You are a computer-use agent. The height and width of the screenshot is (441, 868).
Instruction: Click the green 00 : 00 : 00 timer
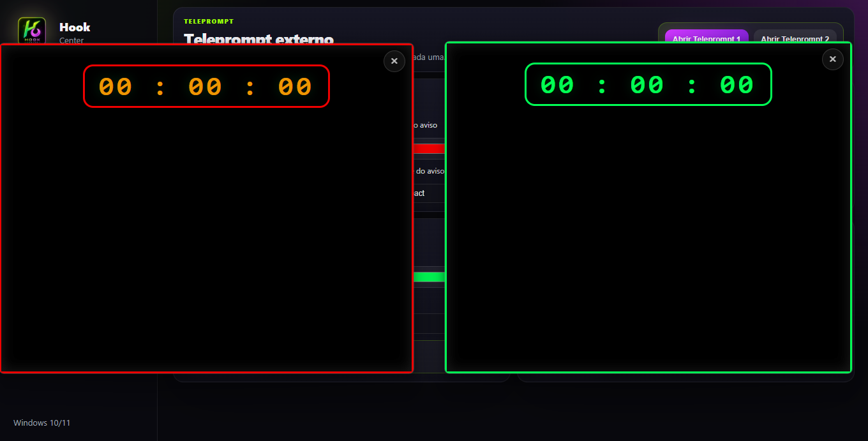point(648,84)
